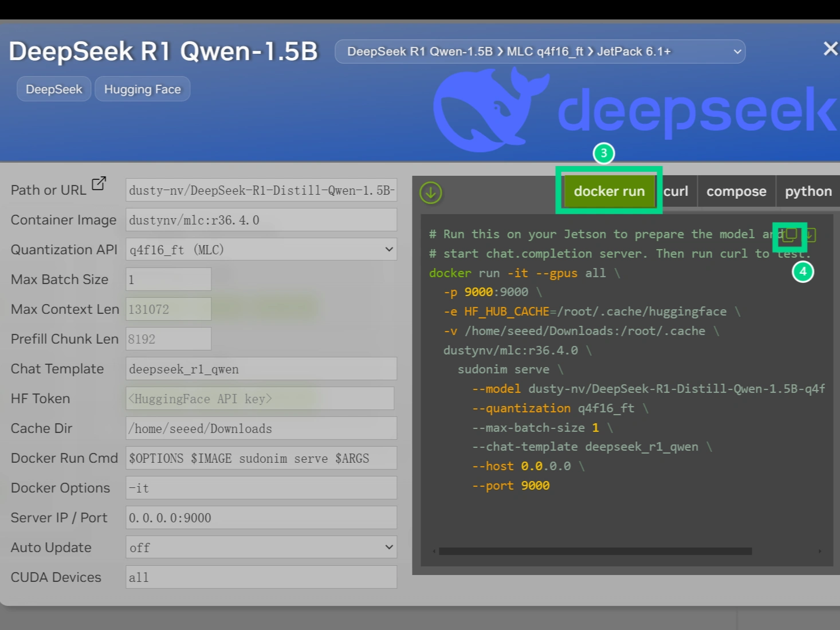Screen dimensions: 840x630
Task: Click the code block horizontal scrollbar
Action: coord(593,551)
